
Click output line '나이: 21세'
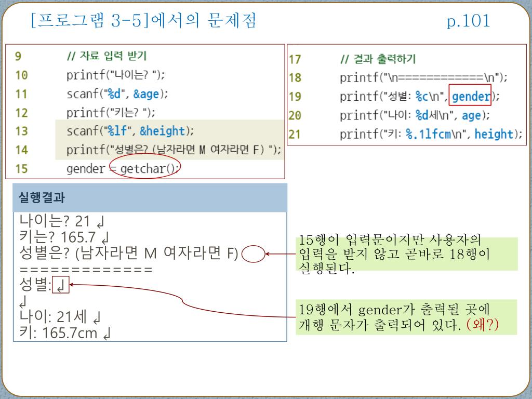coord(60,316)
